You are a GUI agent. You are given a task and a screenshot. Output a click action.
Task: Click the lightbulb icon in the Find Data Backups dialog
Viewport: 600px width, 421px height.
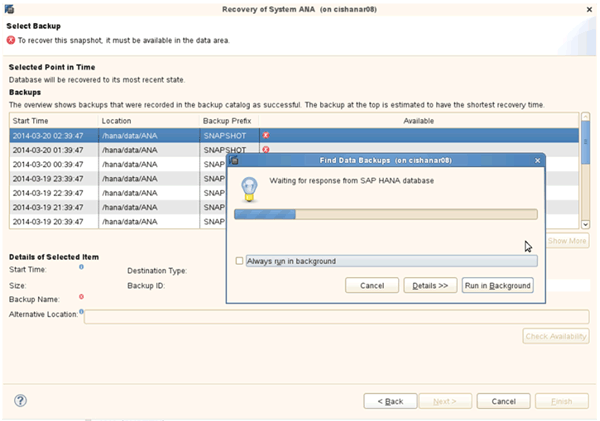point(250,187)
